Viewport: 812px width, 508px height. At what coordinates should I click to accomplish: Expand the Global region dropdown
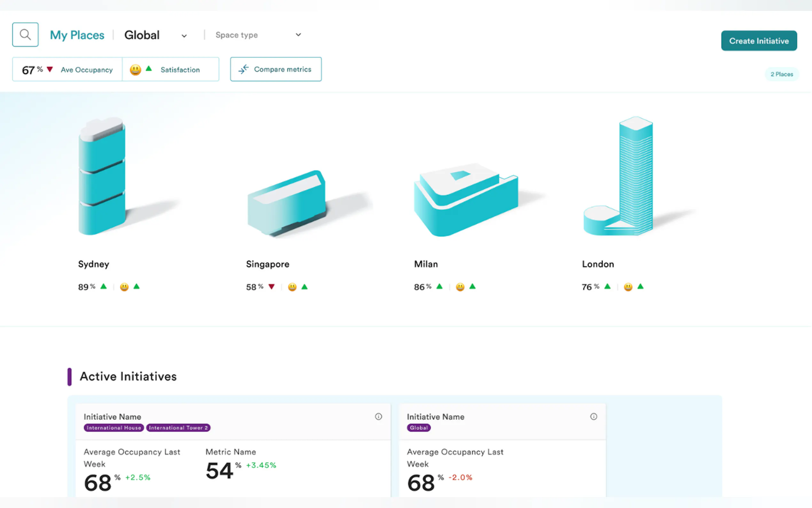coord(142,35)
